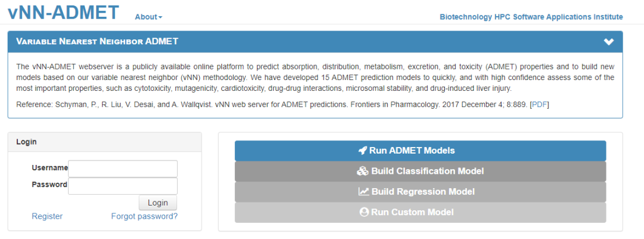Open the PDF reference link
The image size is (644, 239).
click(x=539, y=105)
